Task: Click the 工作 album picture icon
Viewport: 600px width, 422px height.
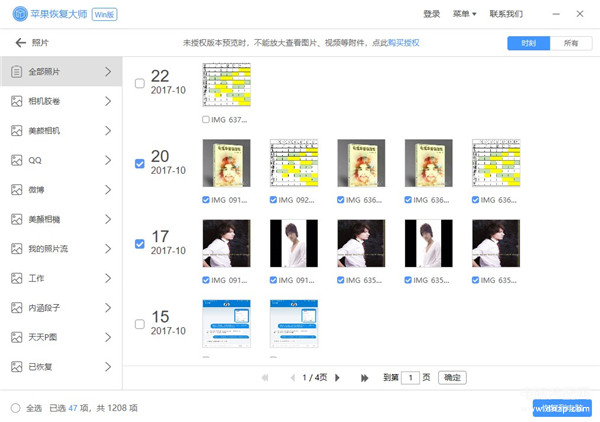Action: click(x=16, y=278)
